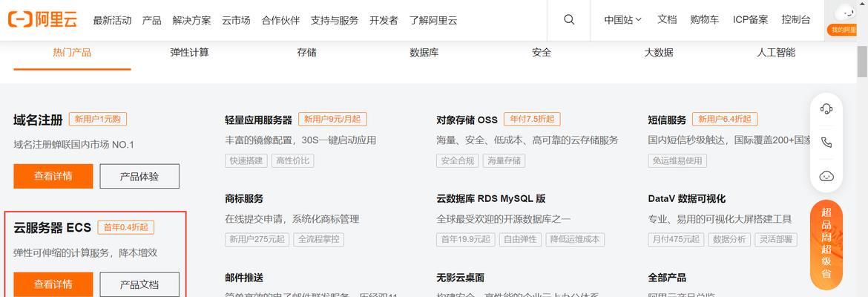The image size is (868, 297).
Task: Open the 最新活动 menu
Action: click(112, 21)
